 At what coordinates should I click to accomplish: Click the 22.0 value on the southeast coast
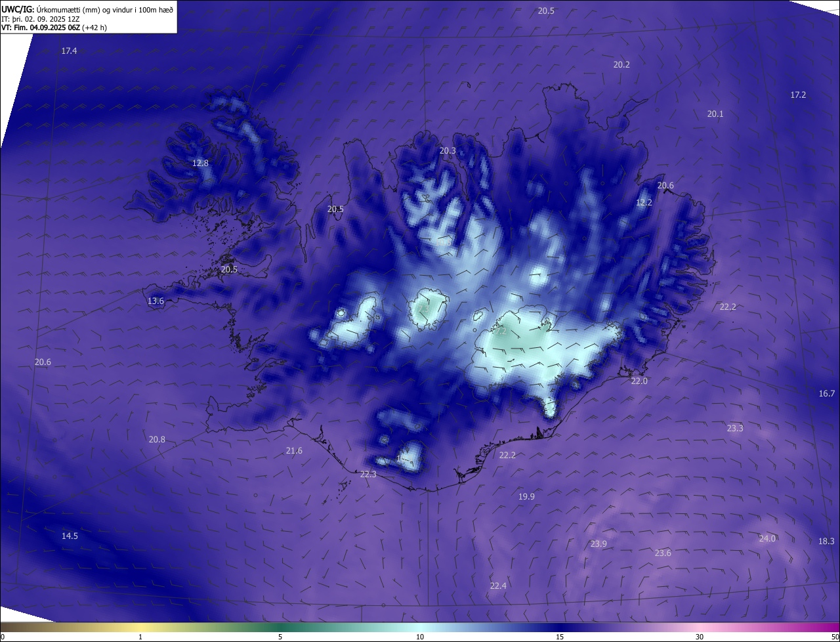[x=639, y=381]
